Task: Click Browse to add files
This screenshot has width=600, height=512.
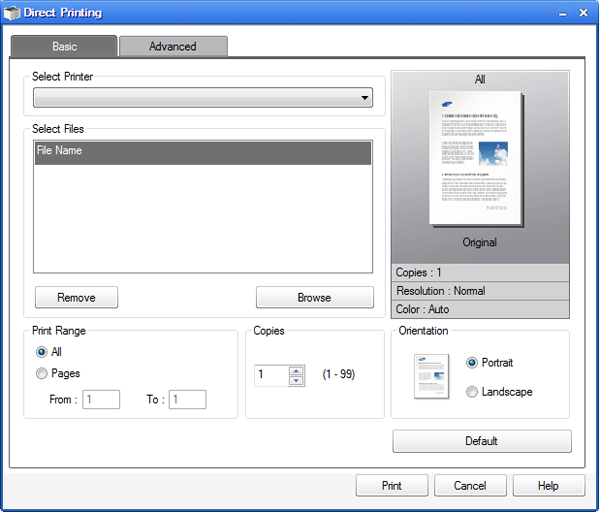Action: 315,297
